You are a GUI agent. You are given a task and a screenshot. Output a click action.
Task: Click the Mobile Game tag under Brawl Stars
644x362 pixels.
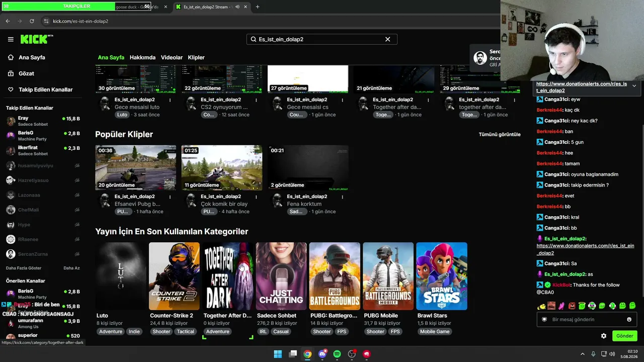[435, 331]
